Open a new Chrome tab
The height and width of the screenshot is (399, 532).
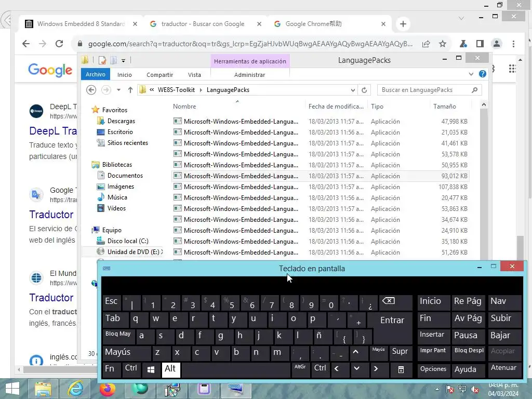click(x=403, y=24)
